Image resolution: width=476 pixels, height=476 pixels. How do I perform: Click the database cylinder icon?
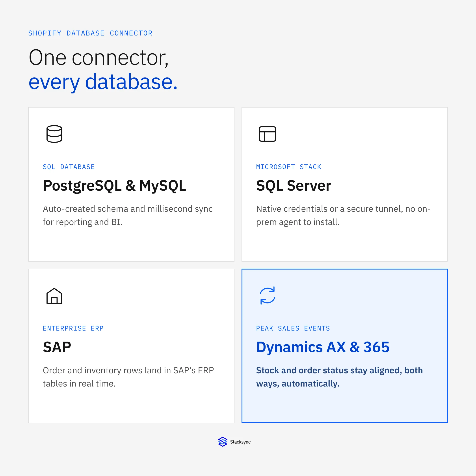click(54, 134)
